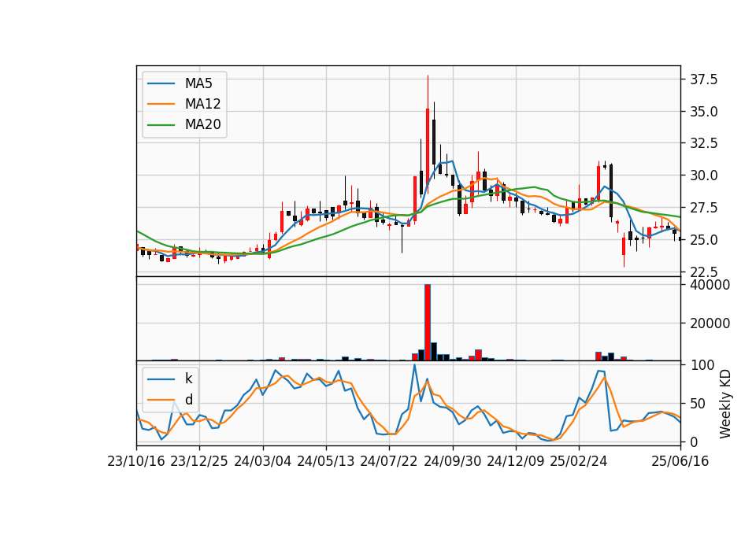Click the 24/12/09 date tick label
Viewport: 756px width, 543px height.
pos(515,461)
